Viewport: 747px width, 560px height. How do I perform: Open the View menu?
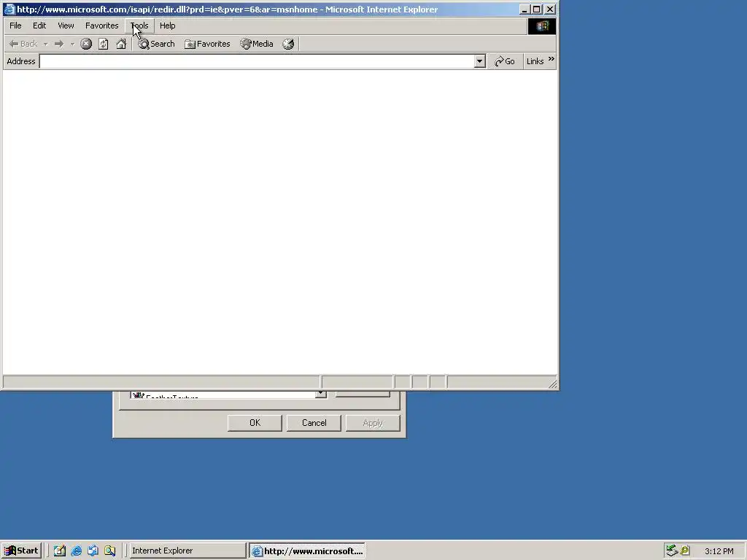(x=66, y=26)
